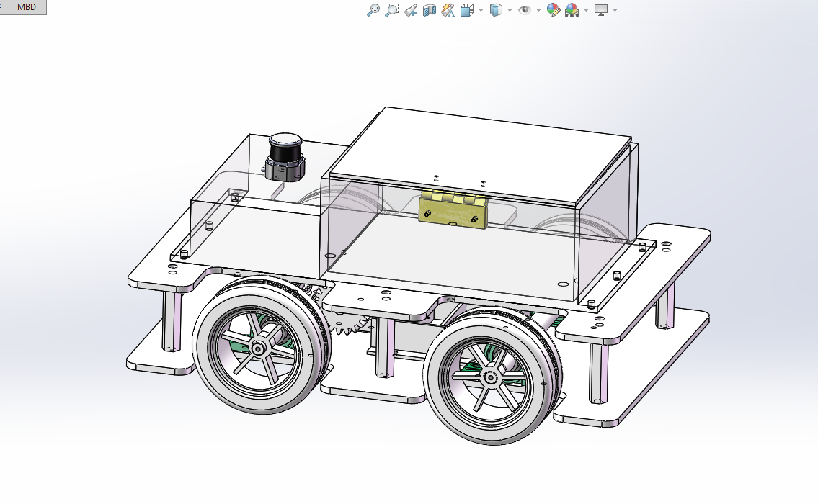
Task: Expand the Display Style dropdown arrow
Action: tap(510, 10)
